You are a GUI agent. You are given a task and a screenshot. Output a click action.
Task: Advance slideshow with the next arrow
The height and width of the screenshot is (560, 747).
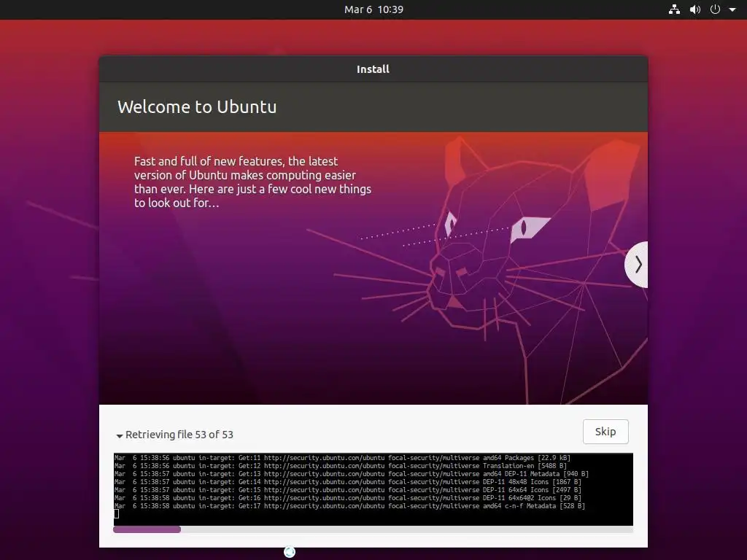(x=637, y=264)
